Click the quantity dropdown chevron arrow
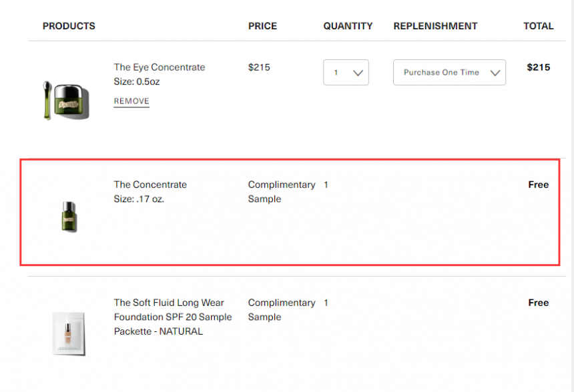Screen dimensions: 574x392 pyautogui.click(x=358, y=73)
